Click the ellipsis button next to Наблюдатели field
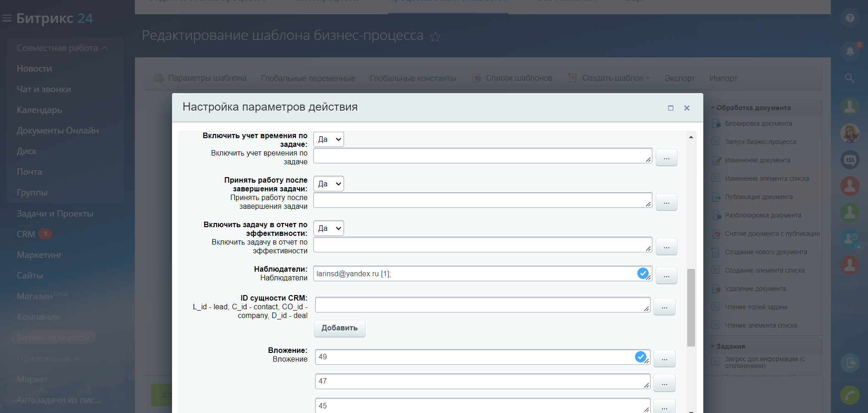 click(x=666, y=276)
